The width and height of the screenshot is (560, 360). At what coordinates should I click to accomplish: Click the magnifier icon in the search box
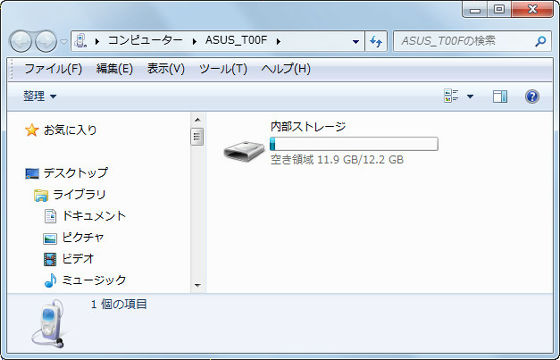tap(541, 41)
